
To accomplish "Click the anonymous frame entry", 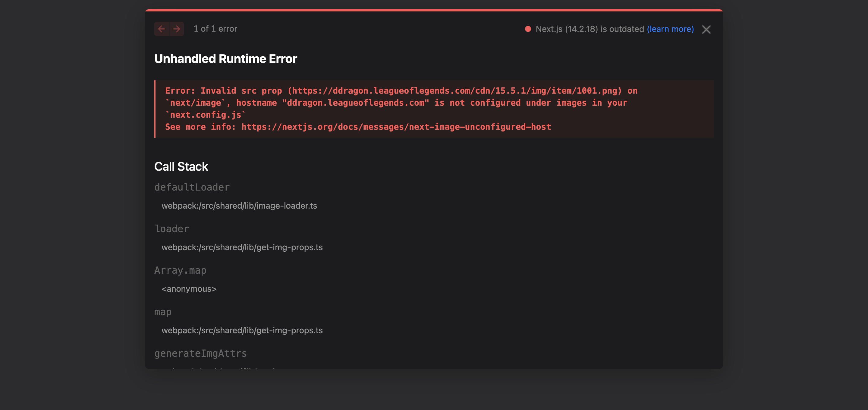I will [189, 289].
